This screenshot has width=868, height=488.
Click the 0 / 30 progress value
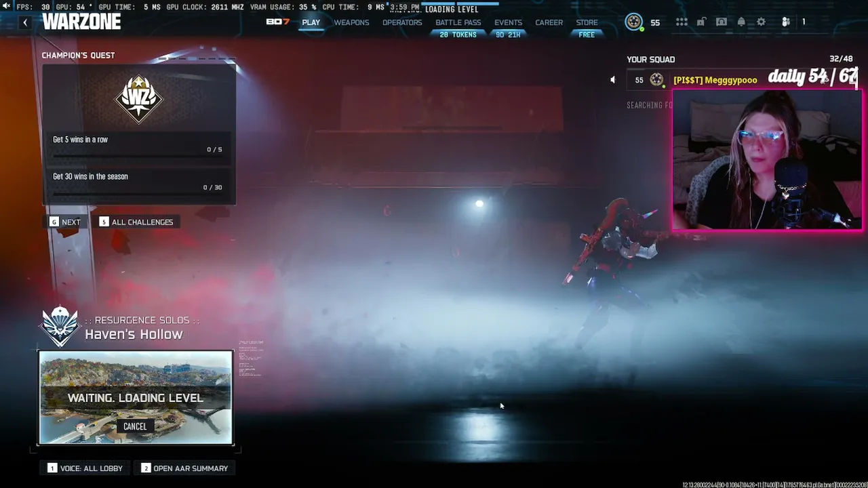pos(212,188)
